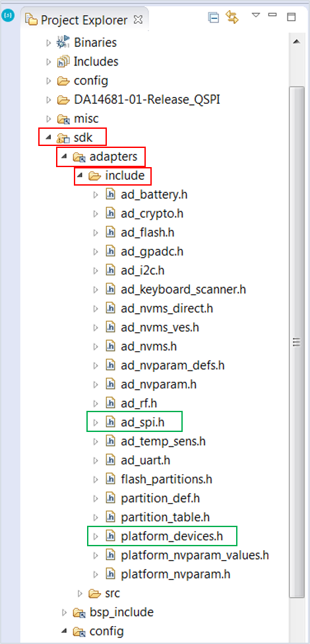Click the Includes icon
The image size is (310, 644).
click(x=63, y=61)
